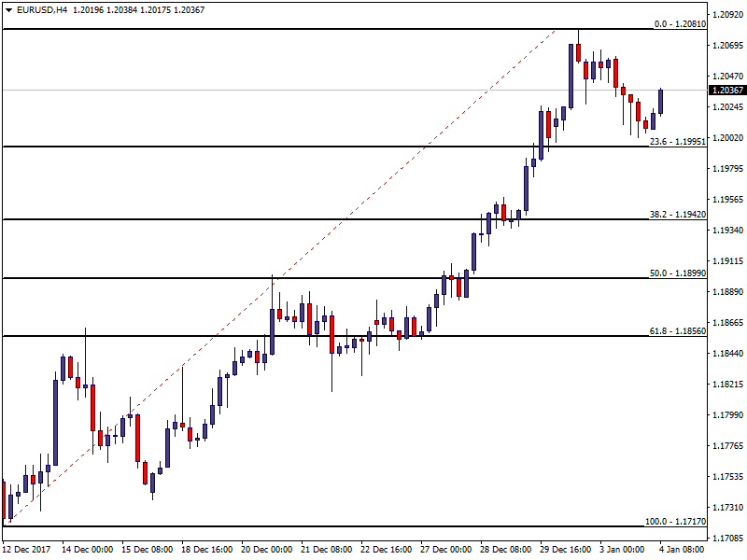Select the 61.8 - 1.18560 Fibonacci level label
The image size is (747, 560).
coord(677,331)
